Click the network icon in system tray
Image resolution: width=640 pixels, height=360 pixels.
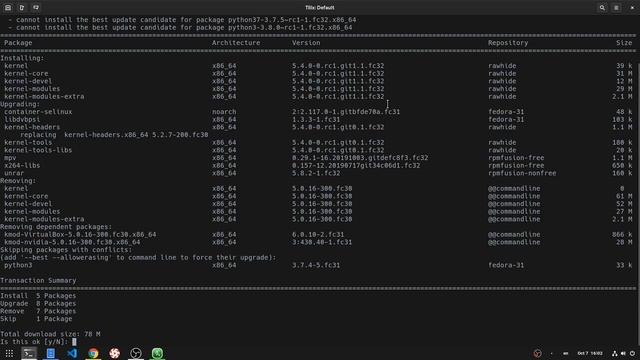tap(614, 353)
